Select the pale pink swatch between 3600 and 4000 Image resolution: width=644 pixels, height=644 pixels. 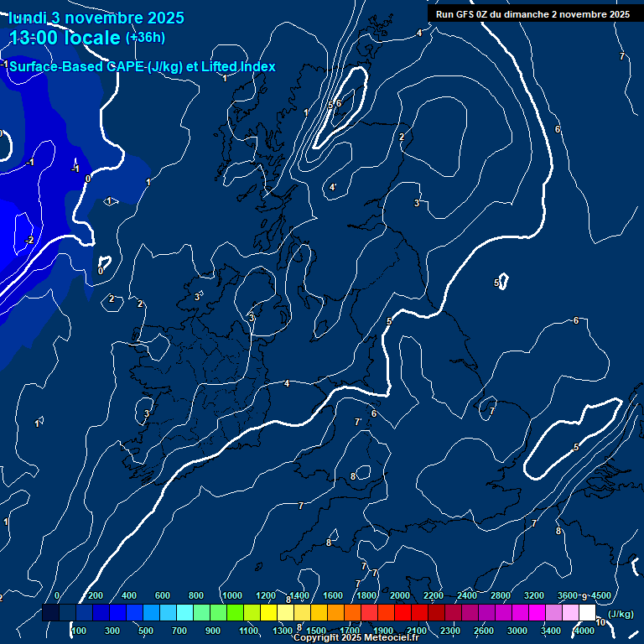coord(570,612)
